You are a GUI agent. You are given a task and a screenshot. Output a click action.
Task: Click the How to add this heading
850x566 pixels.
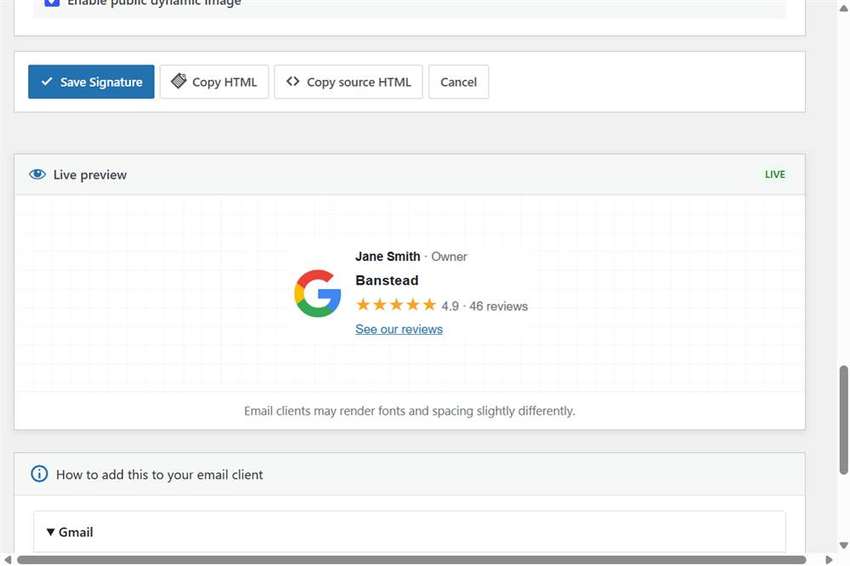[x=159, y=474]
